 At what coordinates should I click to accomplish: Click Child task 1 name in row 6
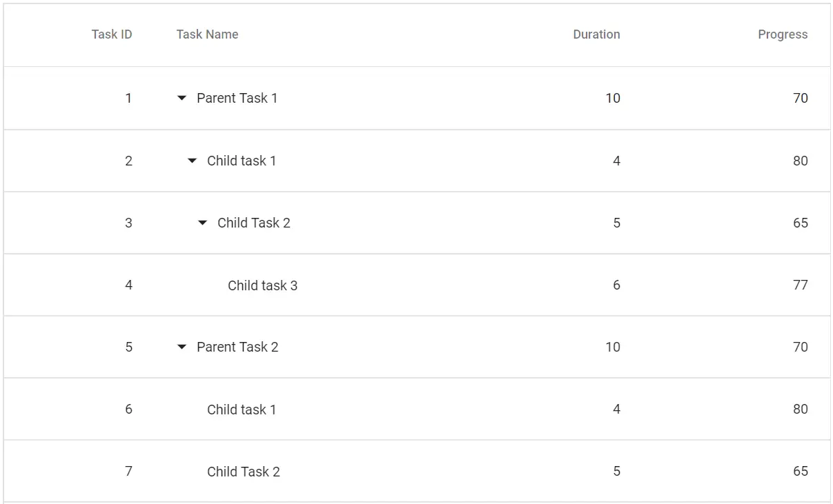[242, 410]
